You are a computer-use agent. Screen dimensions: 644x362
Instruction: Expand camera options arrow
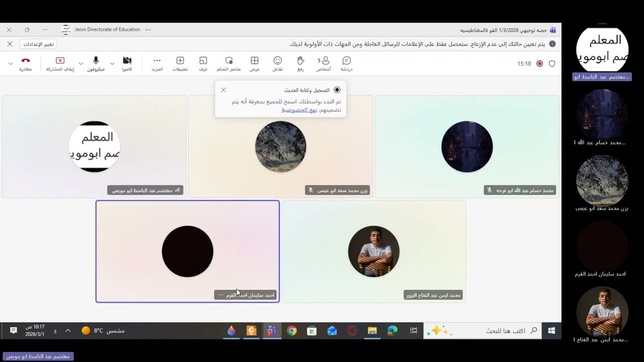[112, 64]
